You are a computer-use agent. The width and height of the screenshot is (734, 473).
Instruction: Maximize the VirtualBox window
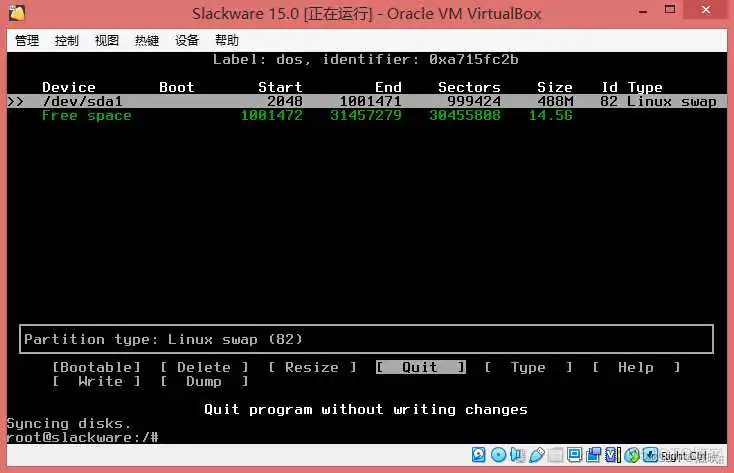click(x=670, y=10)
